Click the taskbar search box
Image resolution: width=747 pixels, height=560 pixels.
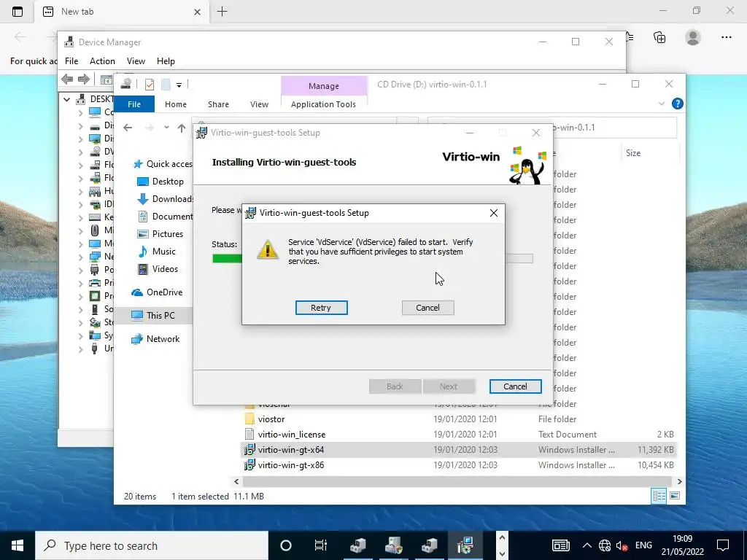152,545
